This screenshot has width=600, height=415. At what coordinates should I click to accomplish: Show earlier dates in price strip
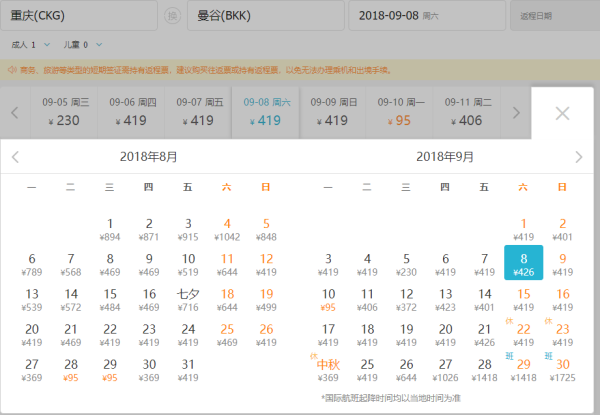(x=15, y=113)
